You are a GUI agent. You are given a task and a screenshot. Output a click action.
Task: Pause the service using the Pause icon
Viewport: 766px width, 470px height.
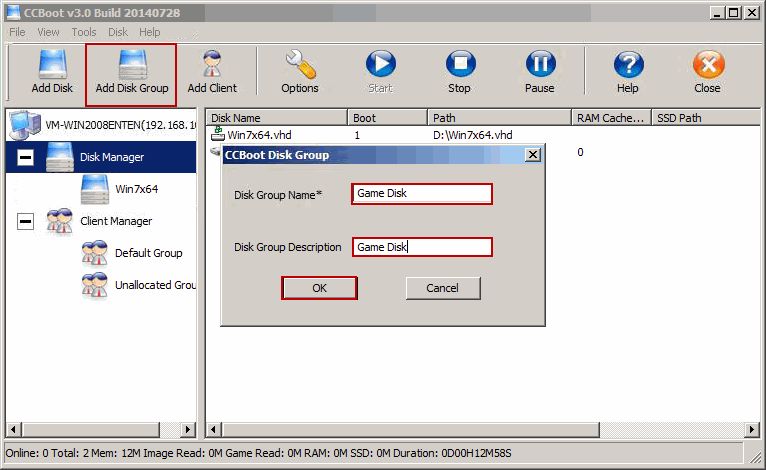540,64
